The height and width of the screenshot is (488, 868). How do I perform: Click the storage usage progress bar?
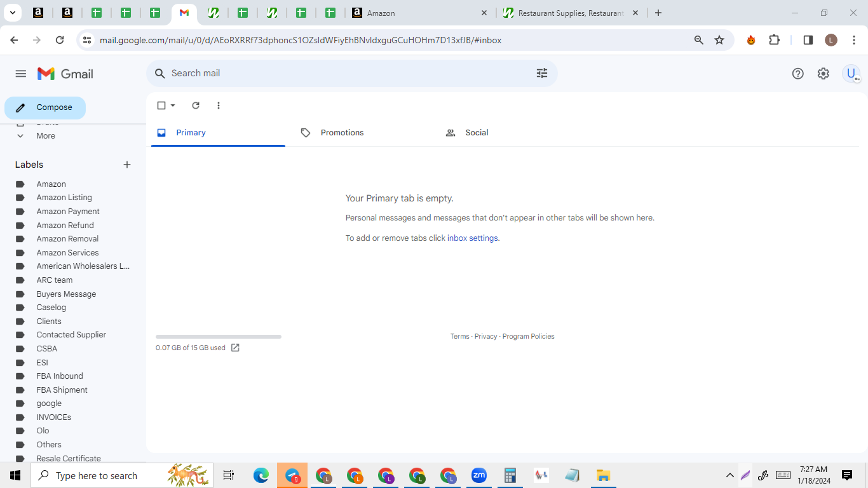(x=219, y=337)
